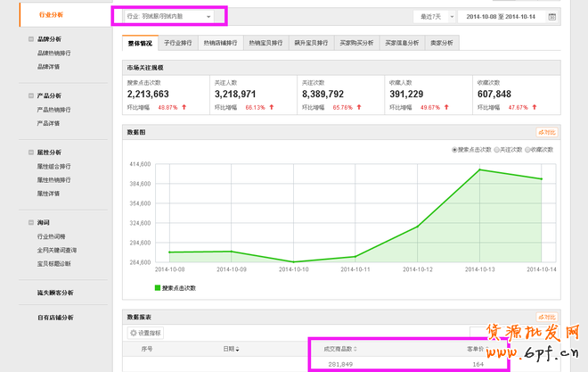Open 品牌热销排行 in the sidebar
The image size is (588, 372).
(54, 53)
